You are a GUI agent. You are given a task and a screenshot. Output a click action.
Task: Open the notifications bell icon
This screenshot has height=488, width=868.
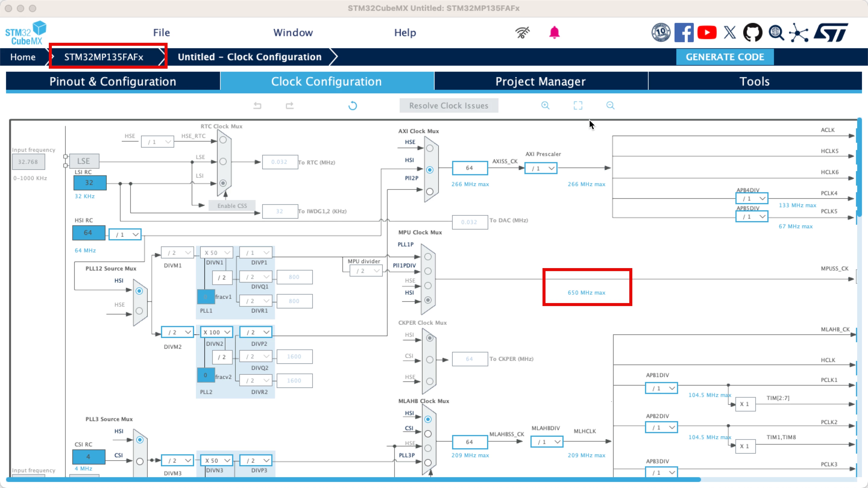[x=554, y=33]
